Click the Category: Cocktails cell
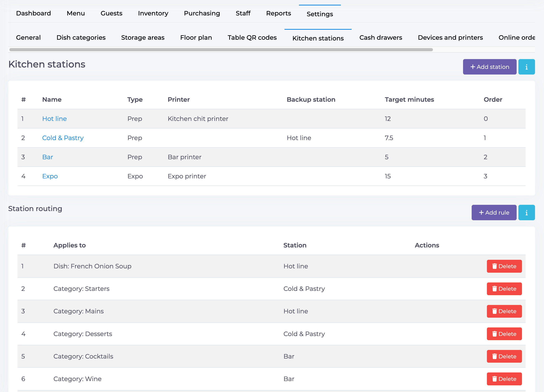 83,356
